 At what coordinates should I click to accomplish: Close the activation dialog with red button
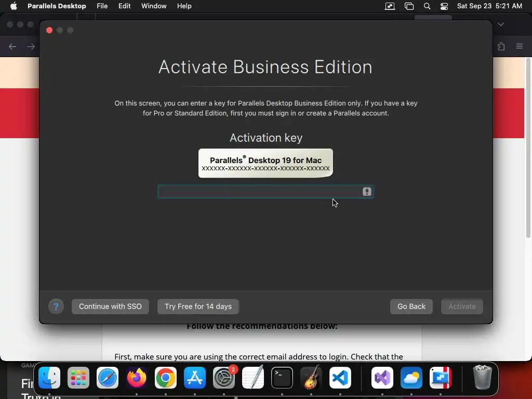click(x=49, y=31)
